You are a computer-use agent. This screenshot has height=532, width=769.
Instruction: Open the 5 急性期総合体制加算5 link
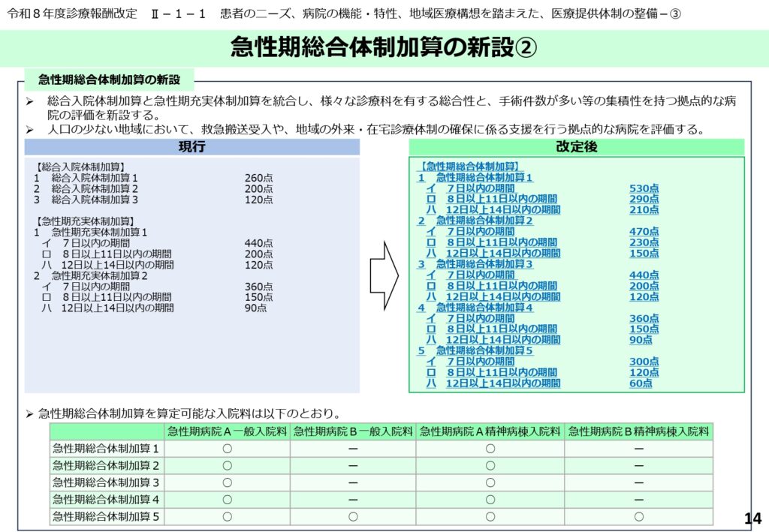click(x=475, y=350)
